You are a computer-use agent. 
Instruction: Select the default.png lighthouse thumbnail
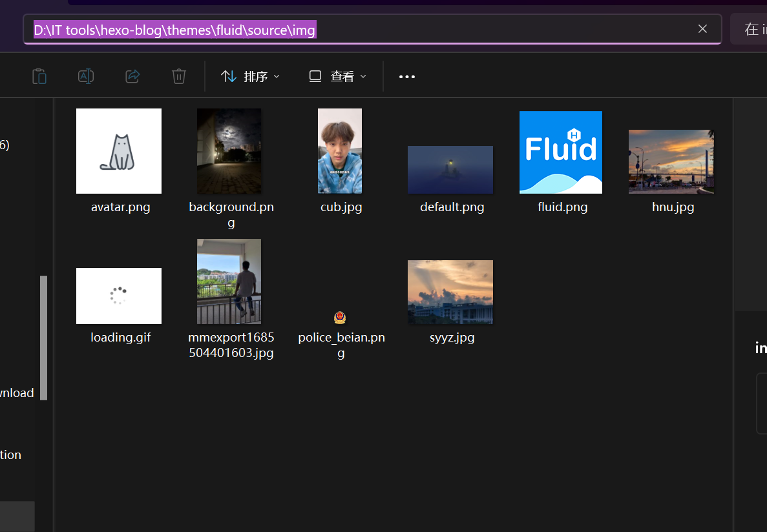(450, 170)
